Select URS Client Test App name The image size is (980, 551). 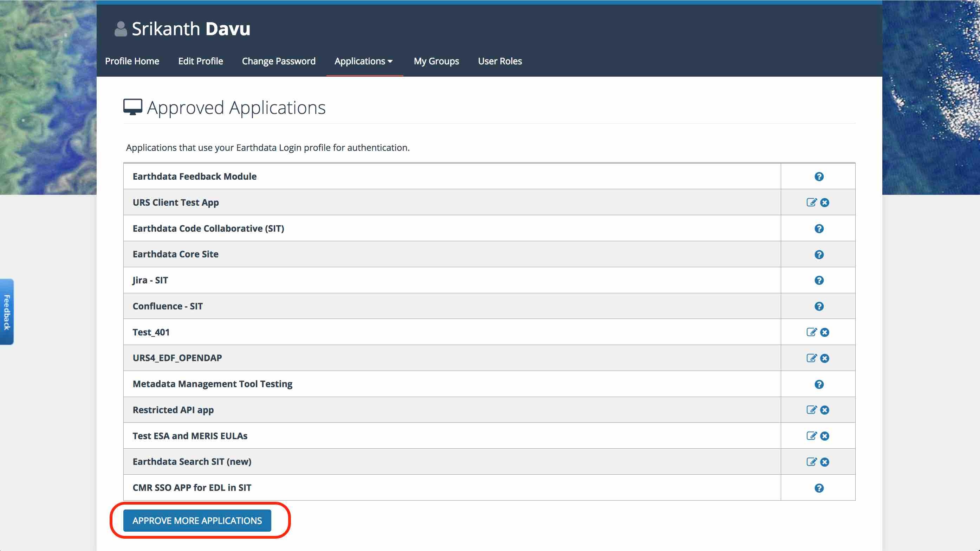point(175,202)
